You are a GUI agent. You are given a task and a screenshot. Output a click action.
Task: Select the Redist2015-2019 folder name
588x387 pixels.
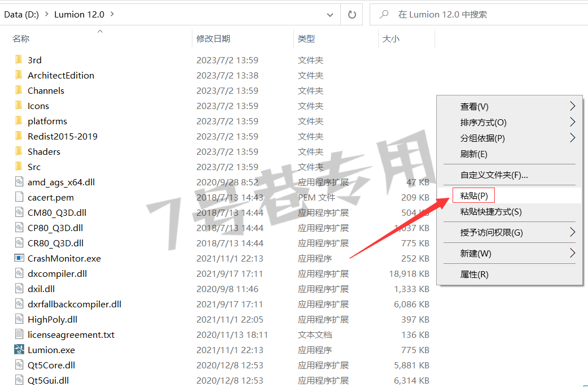(63, 136)
